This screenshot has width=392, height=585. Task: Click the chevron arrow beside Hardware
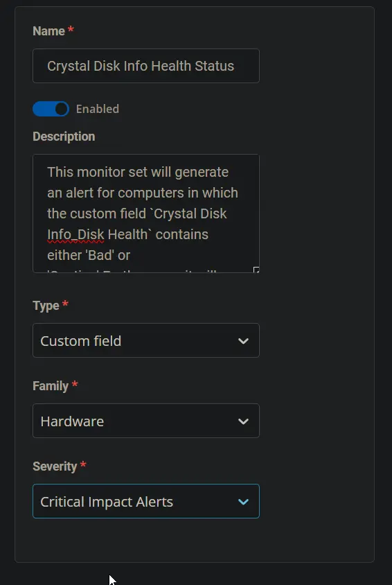tap(243, 421)
